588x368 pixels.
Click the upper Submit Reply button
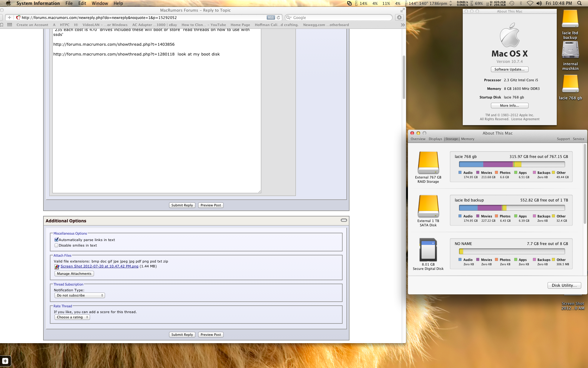(x=182, y=205)
